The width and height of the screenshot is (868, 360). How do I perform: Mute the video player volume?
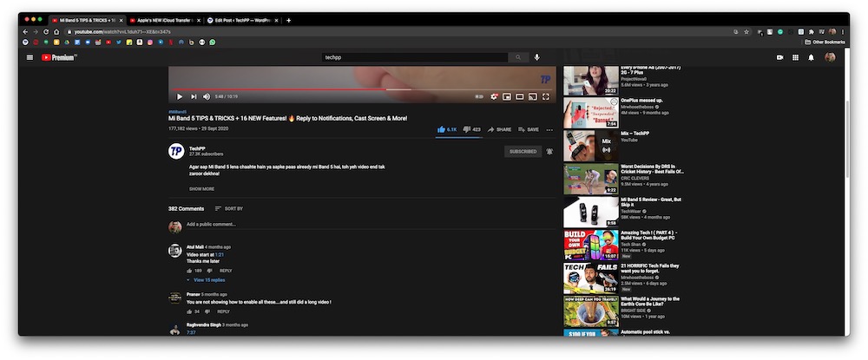pos(207,97)
